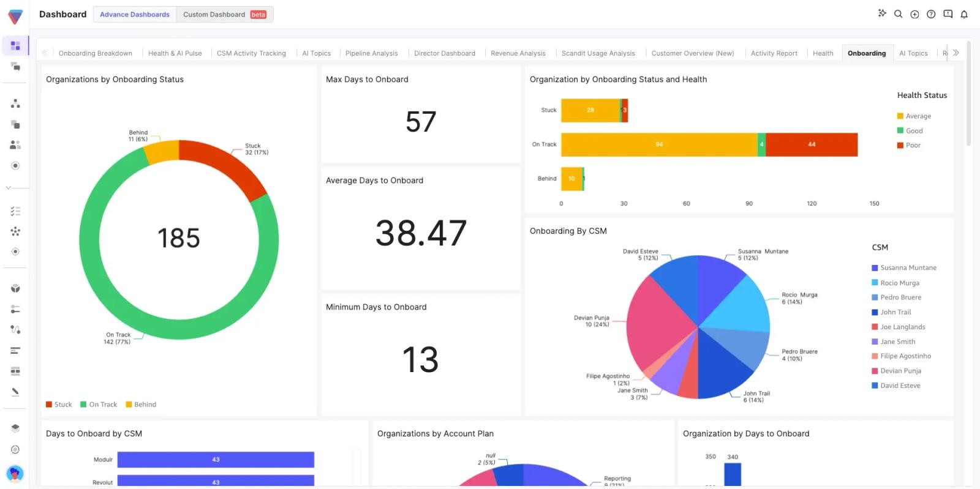The height and width of the screenshot is (489, 980).
Task: Open the Customer Overview (New) tab
Action: pos(693,53)
